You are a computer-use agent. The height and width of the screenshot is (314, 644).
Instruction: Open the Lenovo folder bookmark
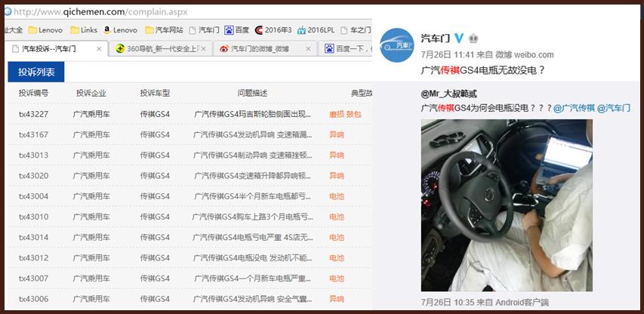pos(45,30)
